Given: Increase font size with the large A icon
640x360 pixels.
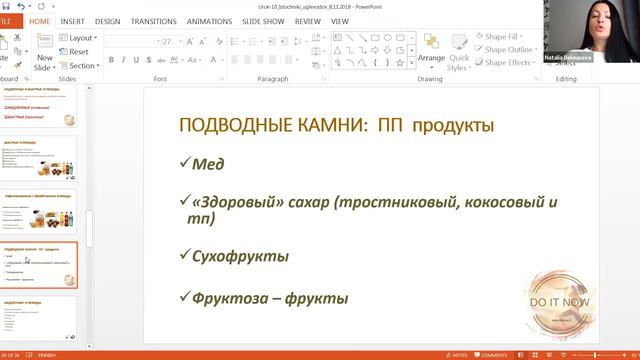Looking at the screenshot, I should click(x=190, y=41).
